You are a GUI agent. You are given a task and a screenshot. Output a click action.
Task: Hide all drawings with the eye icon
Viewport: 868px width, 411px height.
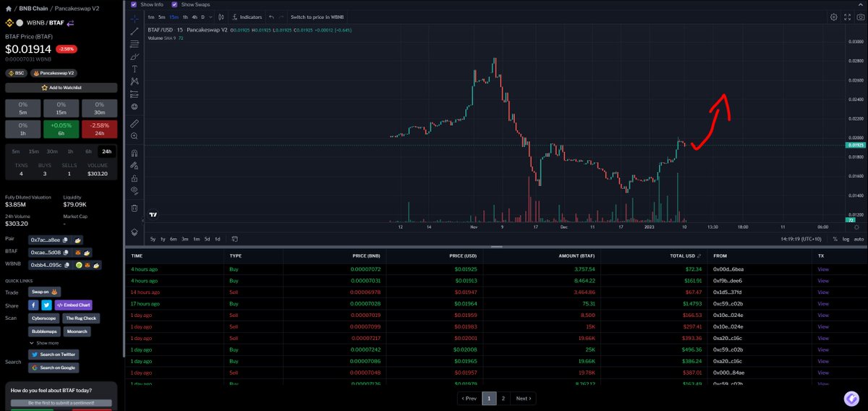(135, 190)
